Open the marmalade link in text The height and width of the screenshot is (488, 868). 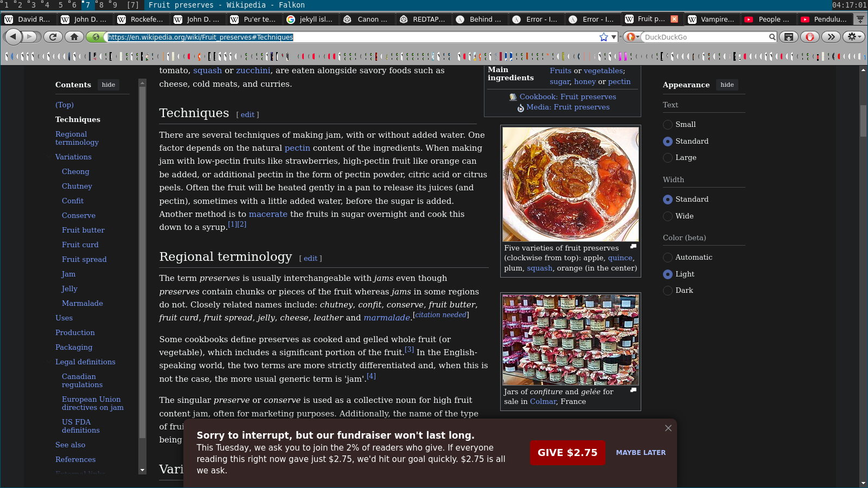point(387,318)
